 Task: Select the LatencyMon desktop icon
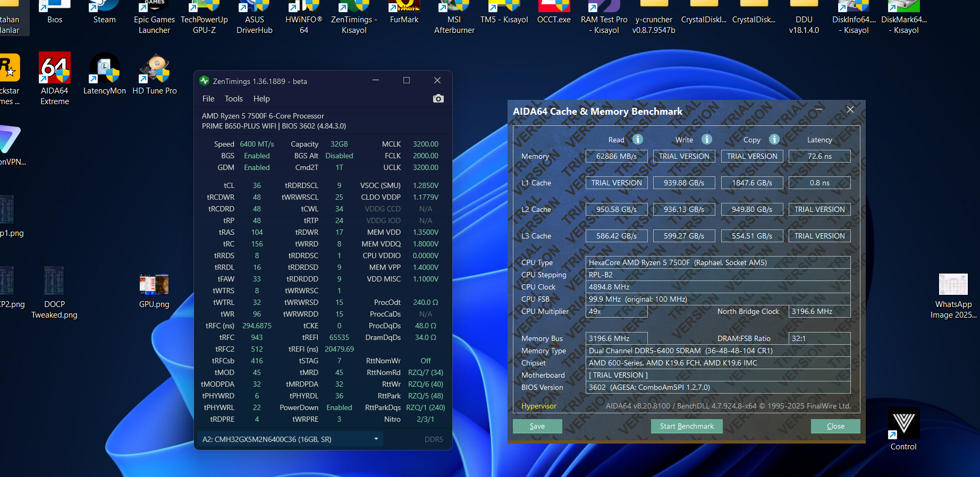click(105, 74)
